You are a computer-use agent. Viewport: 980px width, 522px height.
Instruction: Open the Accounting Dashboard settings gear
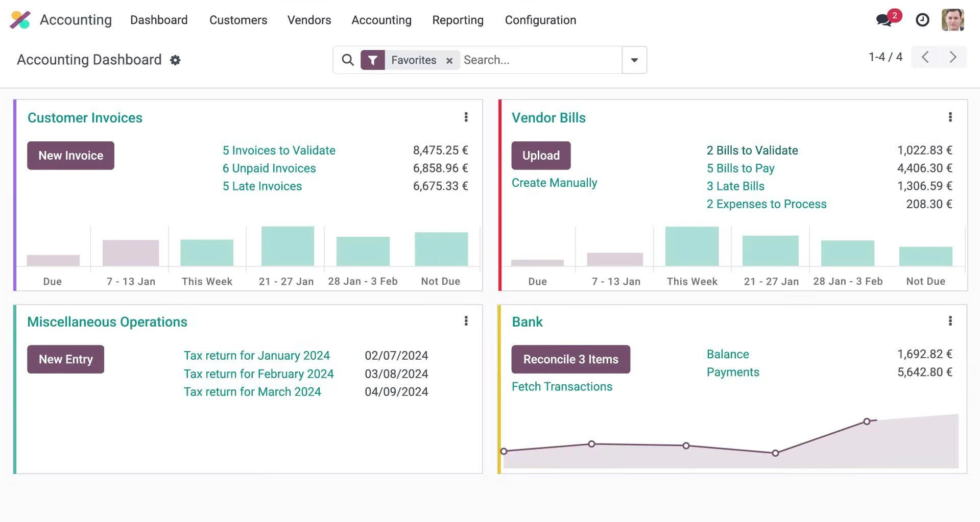[175, 60]
